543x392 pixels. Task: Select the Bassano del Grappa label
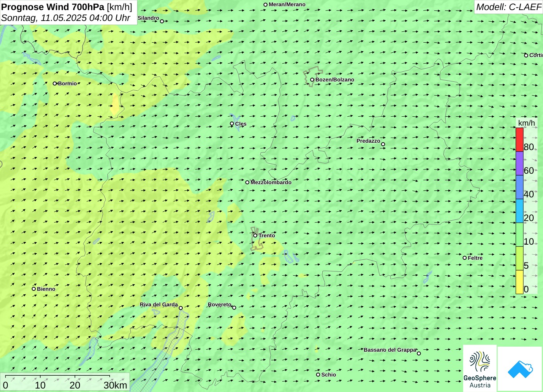coord(390,350)
